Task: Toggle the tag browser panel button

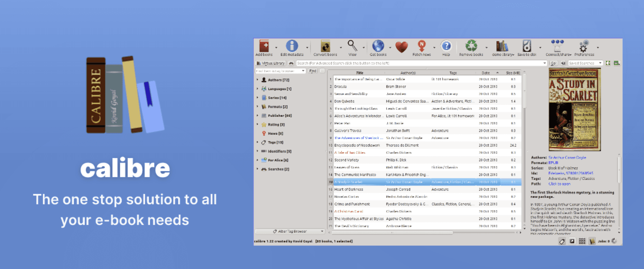Action: click(x=562, y=241)
